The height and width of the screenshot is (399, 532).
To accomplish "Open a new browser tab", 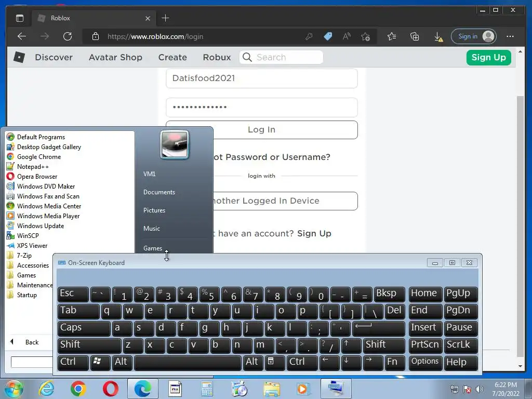I will [166, 18].
